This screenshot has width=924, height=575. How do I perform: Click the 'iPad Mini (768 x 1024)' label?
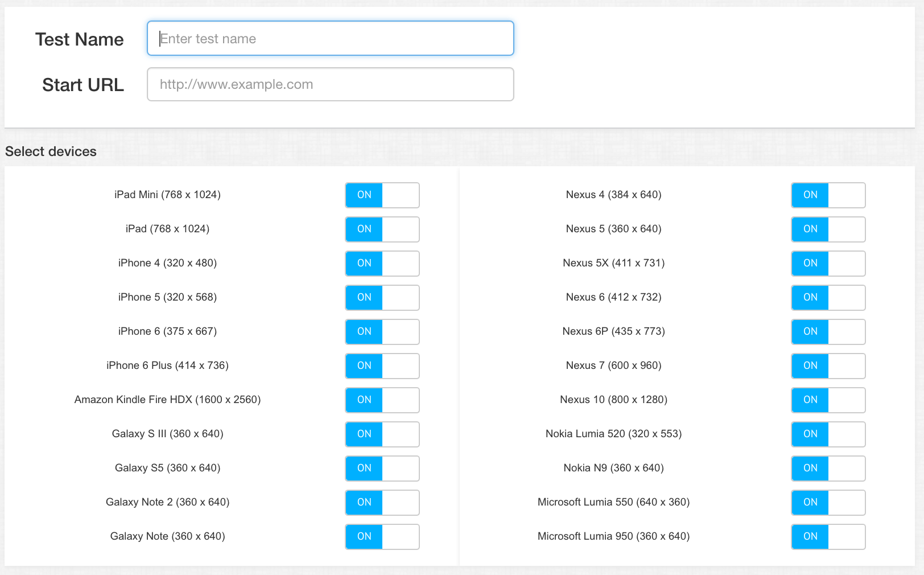(167, 195)
